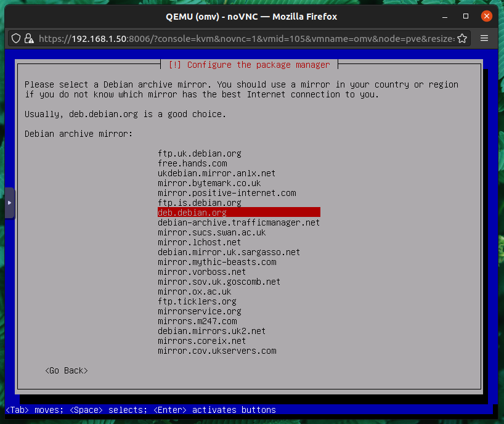The width and height of the screenshot is (504, 424).
Task: Select mirror mirror.sov.uk.goscomb.net
Action: tap(219, 282)
